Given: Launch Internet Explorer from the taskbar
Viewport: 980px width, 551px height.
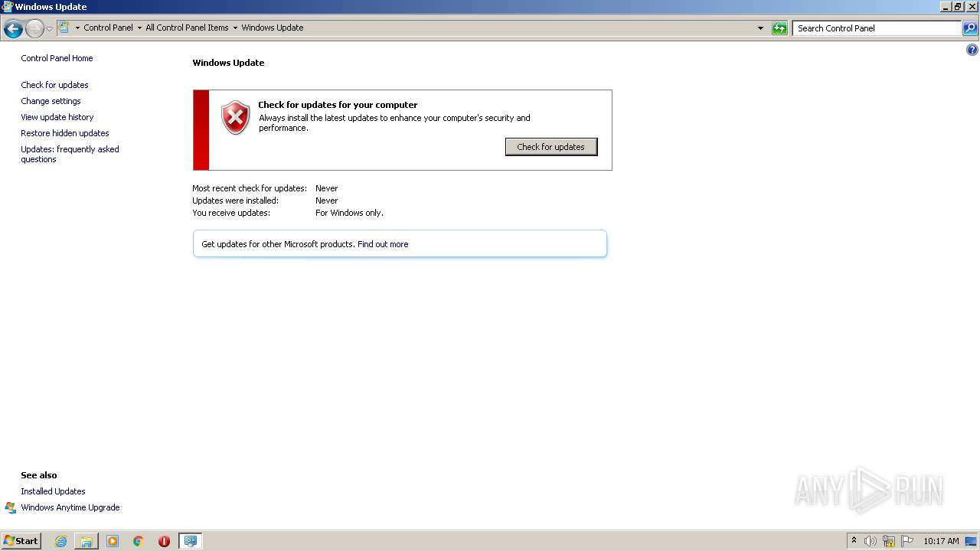Looking at the screenshot, I should 60,541.
